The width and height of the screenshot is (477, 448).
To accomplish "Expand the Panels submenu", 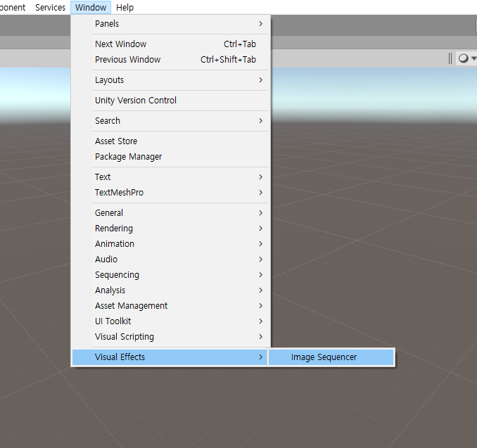I will [x=171, y=24].
